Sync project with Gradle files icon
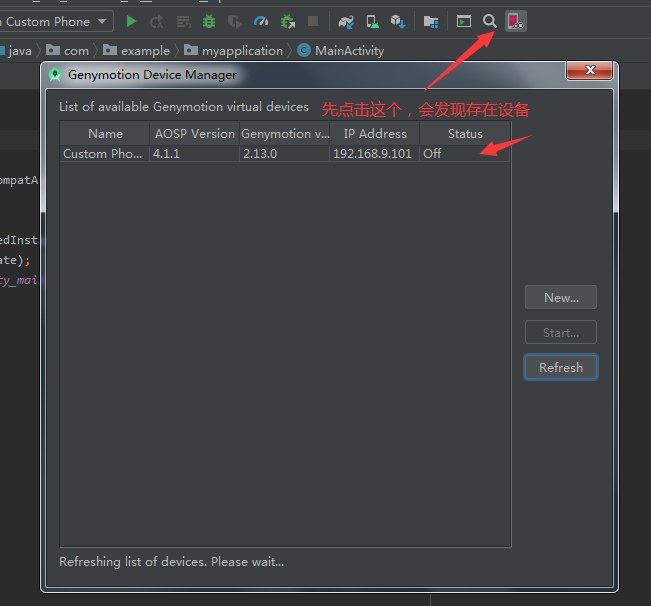The width and height of the screenshot is (651, 606). (346, 22)
